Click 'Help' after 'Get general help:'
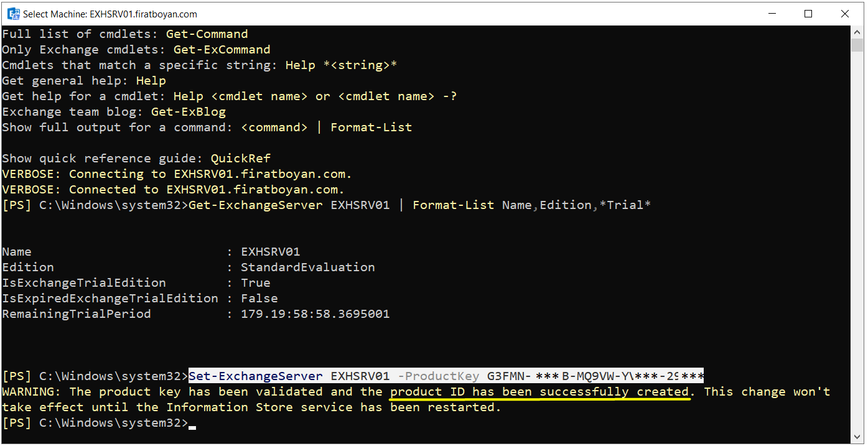868x446 pixels. pyautogui.click(x=151, y=81)
